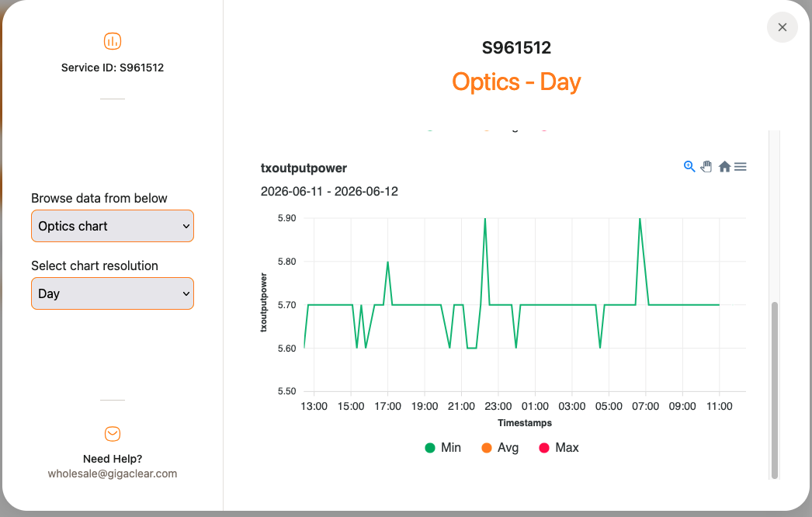Click the red Max legend color marker
812x517 pixels.
[543, 448]
